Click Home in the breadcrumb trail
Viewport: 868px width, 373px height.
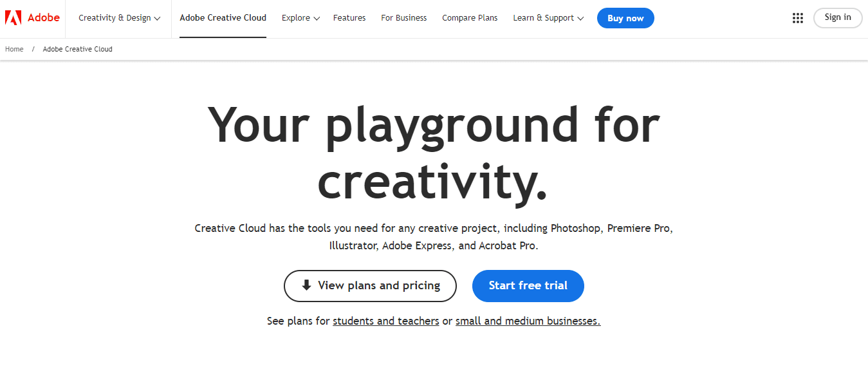(x=14, y=49)
